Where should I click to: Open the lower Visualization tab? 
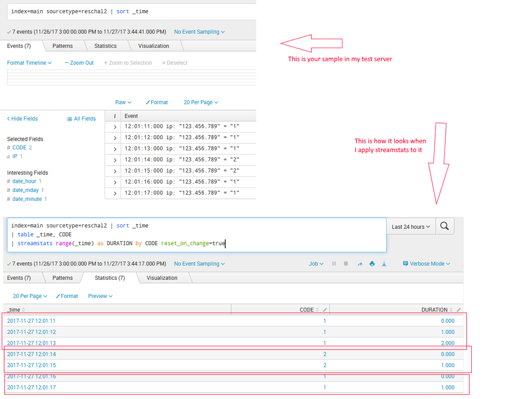[x=162, y=278]
